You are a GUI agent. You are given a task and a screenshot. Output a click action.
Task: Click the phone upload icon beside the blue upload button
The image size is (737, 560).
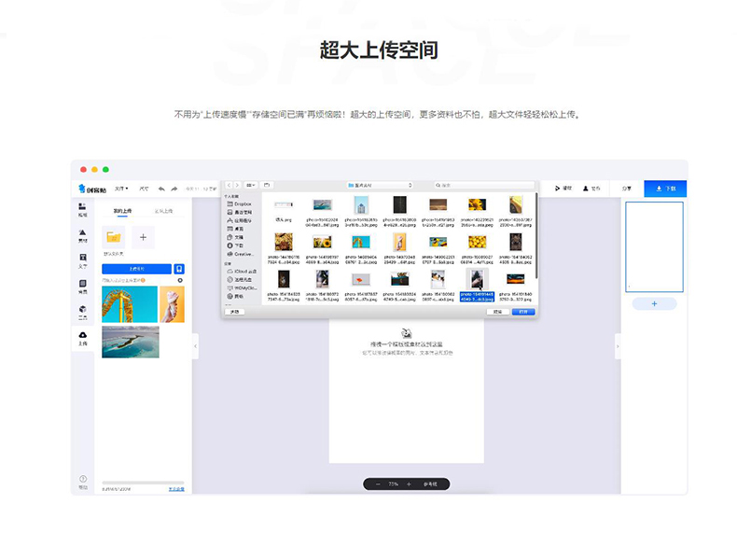point(179,269)
